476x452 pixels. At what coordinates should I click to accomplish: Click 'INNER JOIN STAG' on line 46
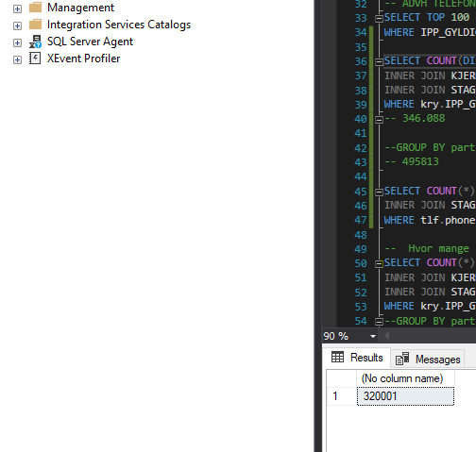click(x=430, y=205)
